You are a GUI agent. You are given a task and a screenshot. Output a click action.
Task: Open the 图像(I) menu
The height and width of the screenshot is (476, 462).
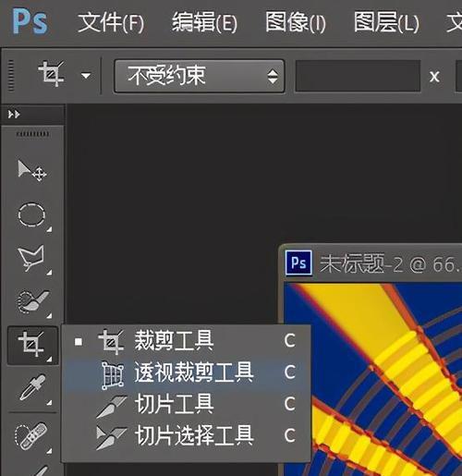coord(296,22)
